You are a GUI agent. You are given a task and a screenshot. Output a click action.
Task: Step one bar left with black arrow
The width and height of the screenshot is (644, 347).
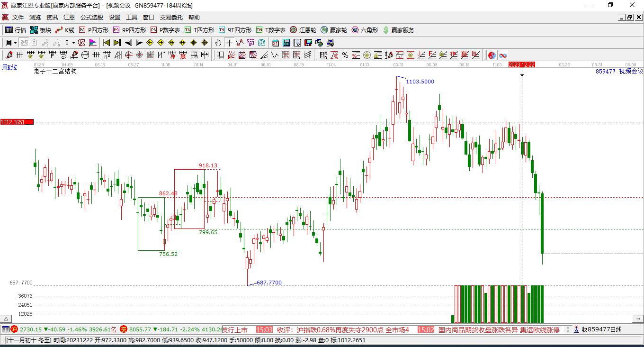(128, 43)
